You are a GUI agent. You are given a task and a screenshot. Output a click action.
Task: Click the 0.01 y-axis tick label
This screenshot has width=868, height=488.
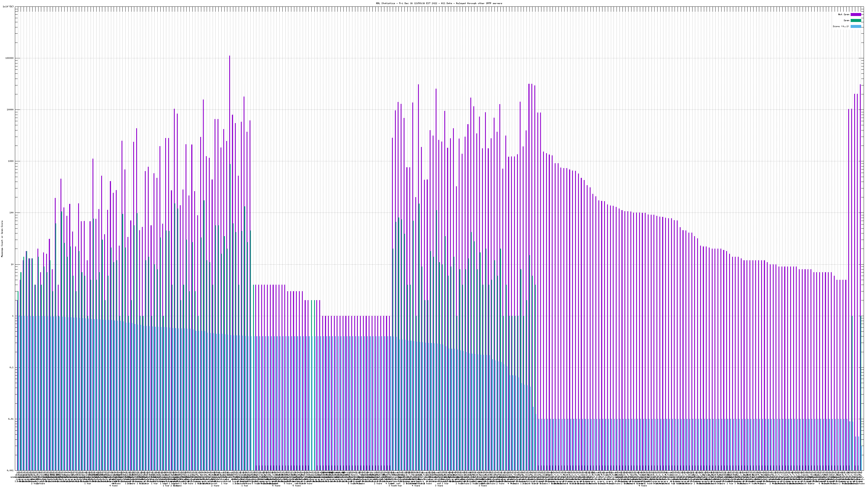click(x=11, y=419)
